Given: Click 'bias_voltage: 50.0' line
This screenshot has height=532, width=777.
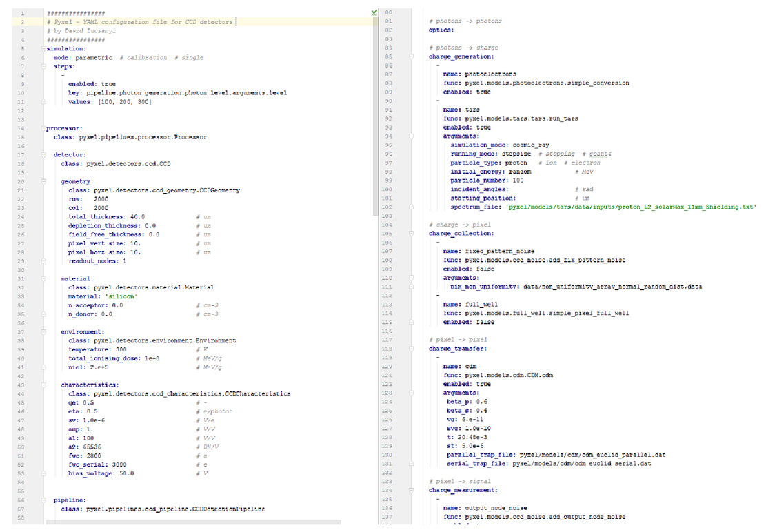Looking at the screenshot, I should [101, 474].
